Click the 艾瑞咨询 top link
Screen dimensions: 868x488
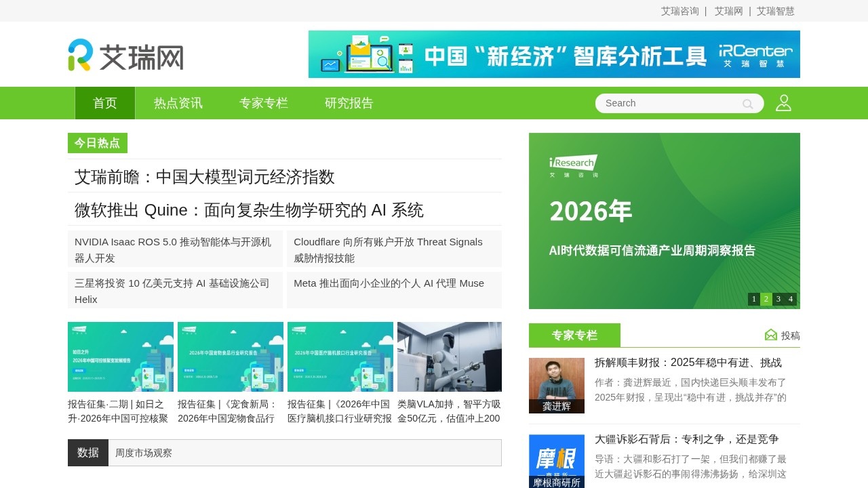click(x=679, y=11)
